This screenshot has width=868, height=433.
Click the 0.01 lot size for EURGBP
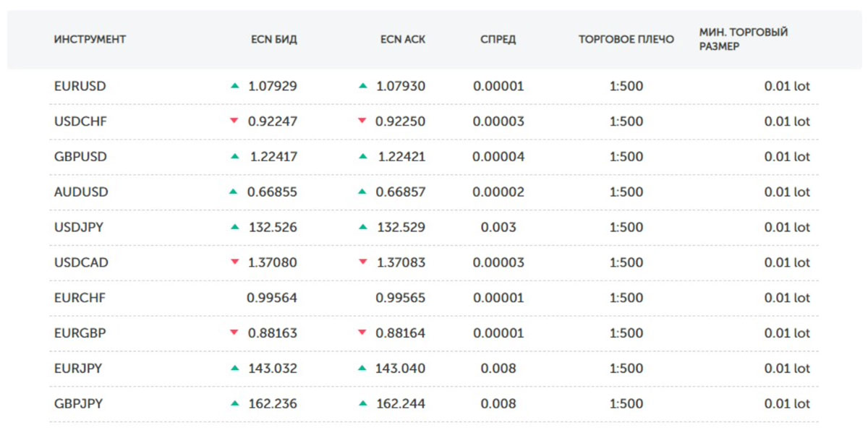click(787, 333)
